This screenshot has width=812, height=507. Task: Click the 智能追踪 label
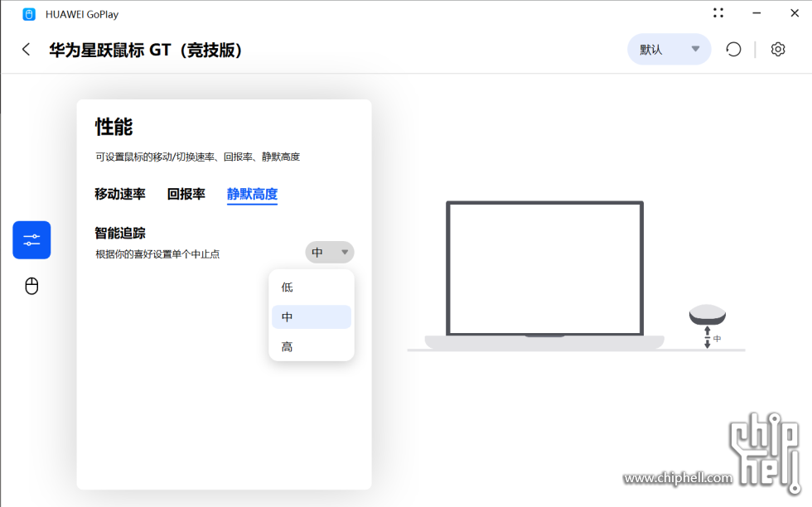coord(120,233)
